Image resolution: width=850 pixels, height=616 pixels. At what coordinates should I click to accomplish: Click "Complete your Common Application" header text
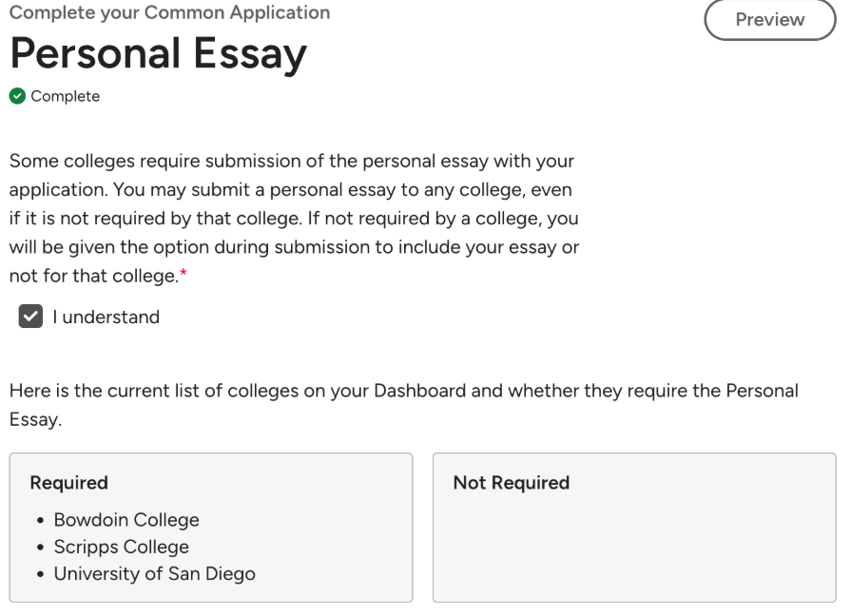[170, 13]
